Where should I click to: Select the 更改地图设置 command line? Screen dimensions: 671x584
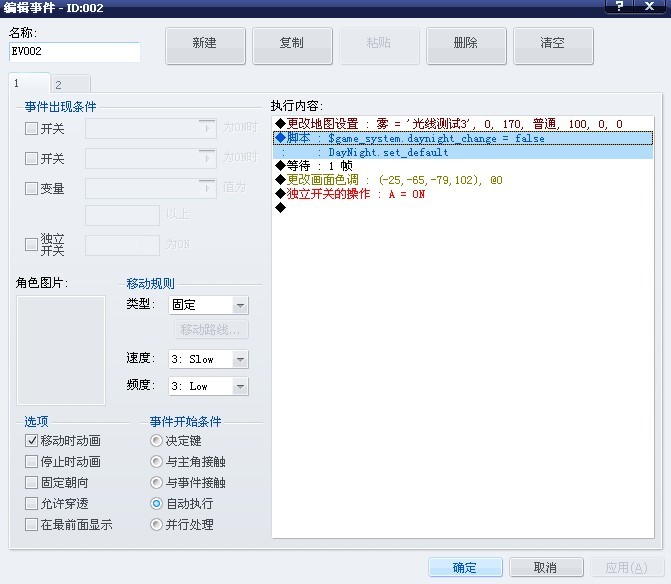pos(463,124)
